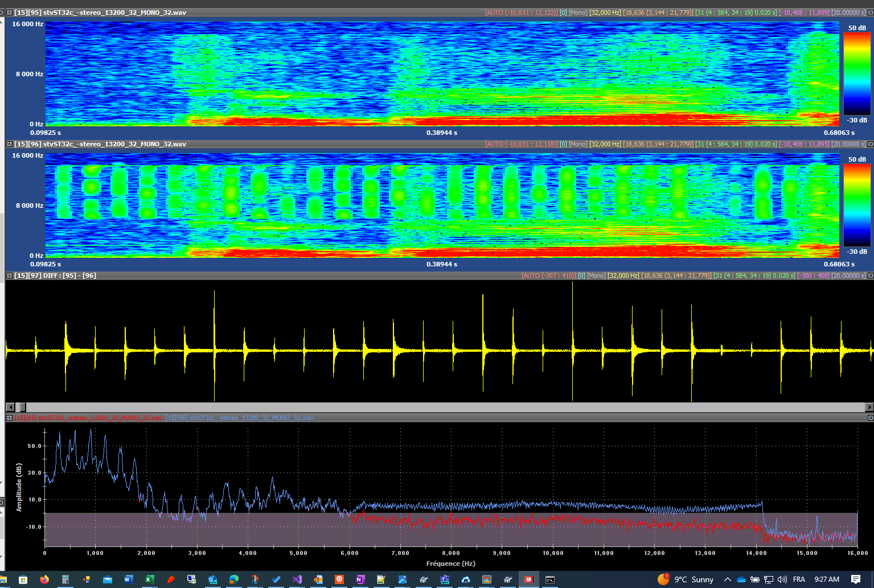Image resolution: width=874 pixels, height=588 pixels.
Task: Launch Excel from the taskbar
Action: (149, 579)
